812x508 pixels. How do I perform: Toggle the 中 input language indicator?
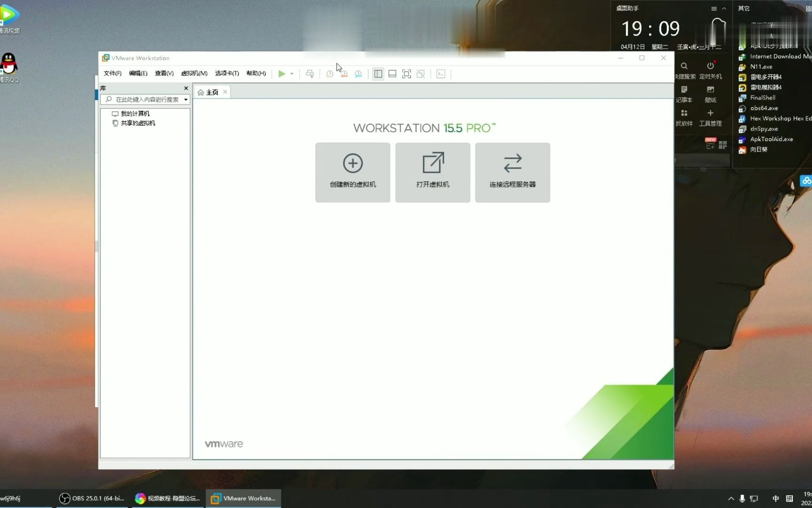pos(776,499)
